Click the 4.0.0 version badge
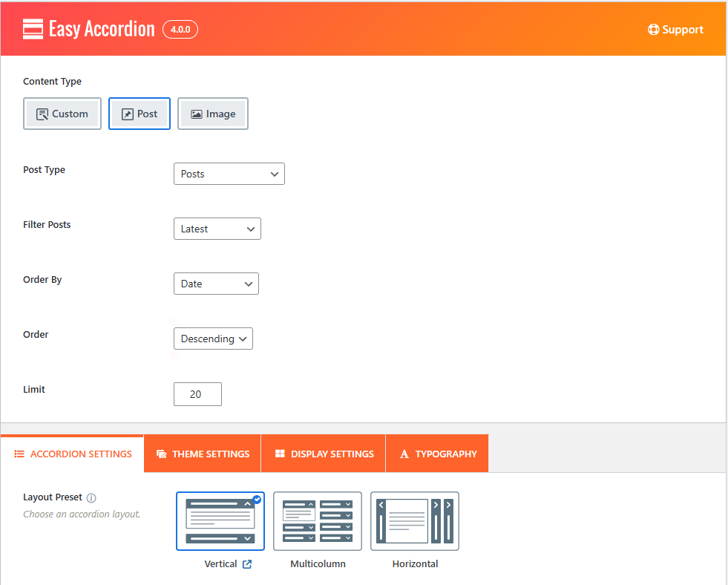 180,30
